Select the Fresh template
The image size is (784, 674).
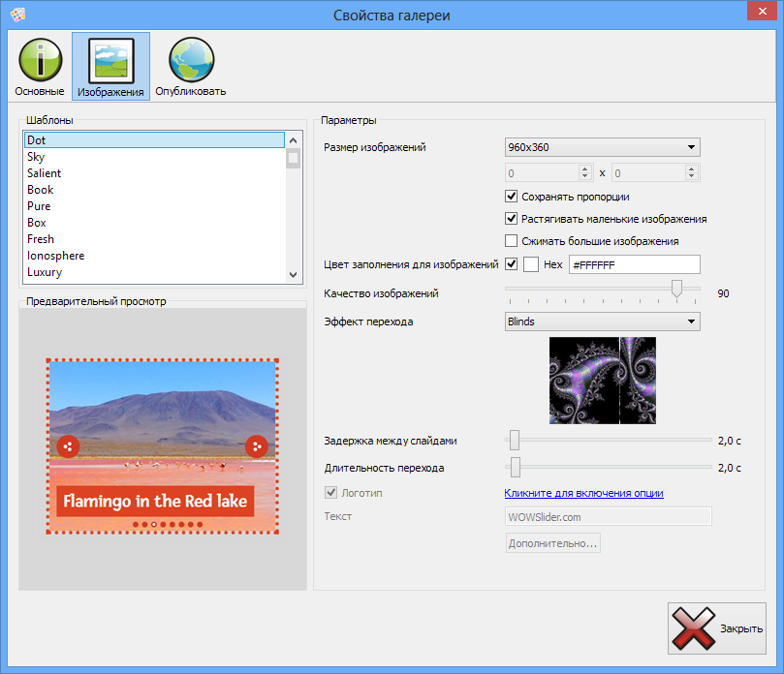154,239
